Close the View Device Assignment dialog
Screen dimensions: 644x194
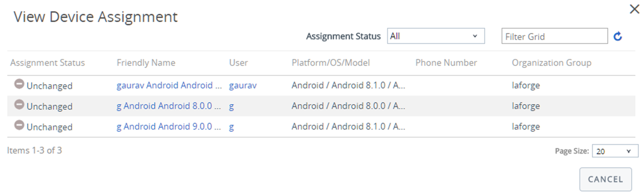click(634, 9)
